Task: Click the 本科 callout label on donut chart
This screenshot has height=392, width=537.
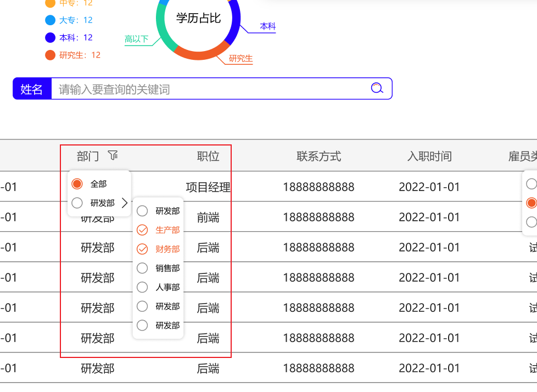Action: [267, 26]
